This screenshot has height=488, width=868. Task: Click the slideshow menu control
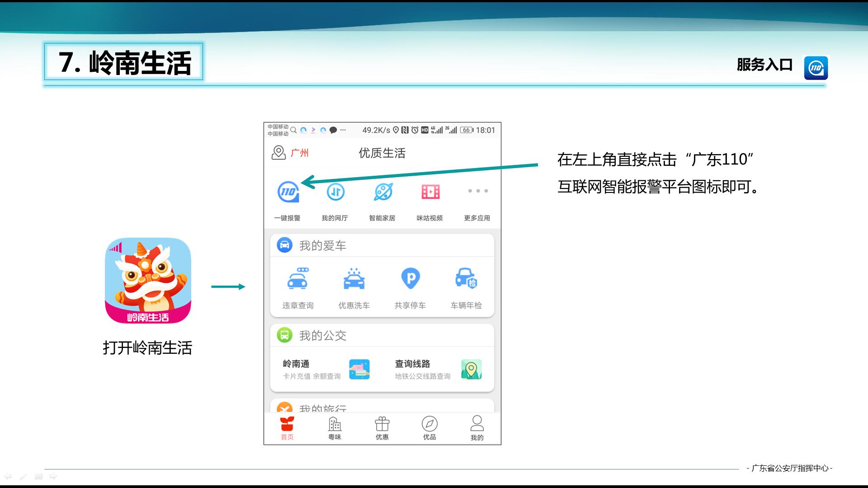[38, 476]
